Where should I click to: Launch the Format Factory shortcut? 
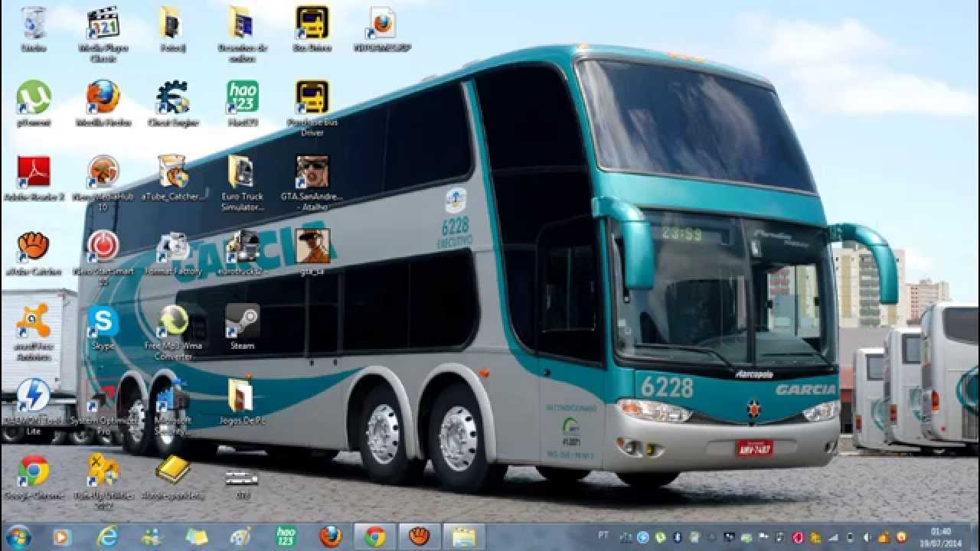click(x=173, y=253)
